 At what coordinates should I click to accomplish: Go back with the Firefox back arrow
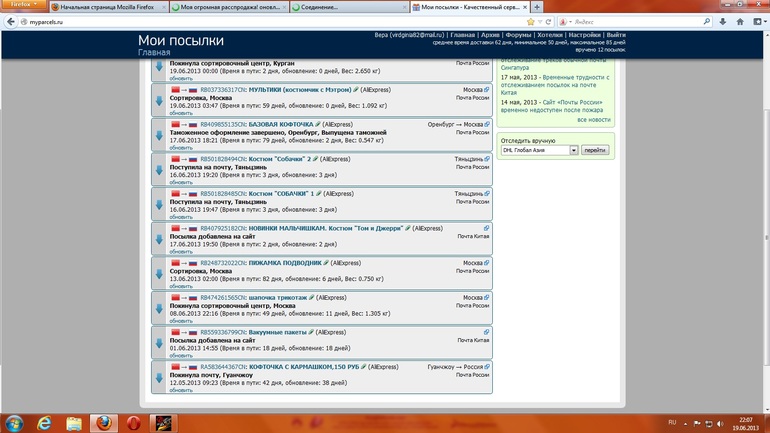(10, 22)
